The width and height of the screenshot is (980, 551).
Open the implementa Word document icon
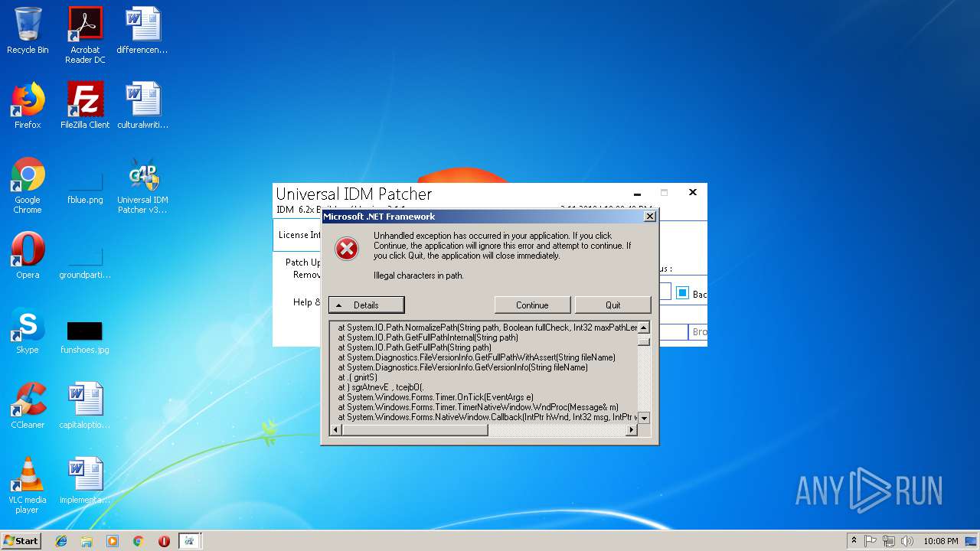coord(85,481)
